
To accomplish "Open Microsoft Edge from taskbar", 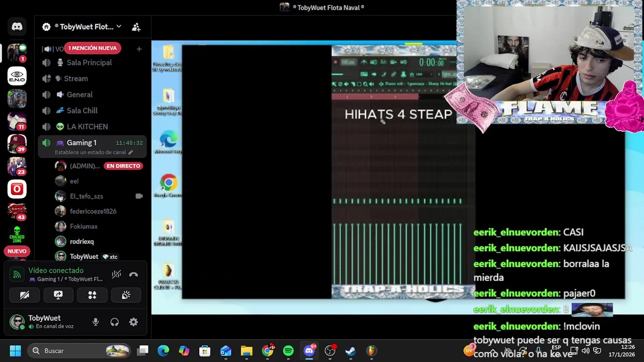I will coord(164,351).
